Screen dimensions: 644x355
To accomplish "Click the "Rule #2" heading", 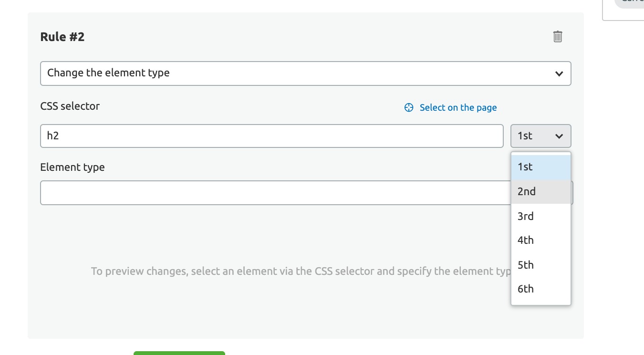I will 62,37.
